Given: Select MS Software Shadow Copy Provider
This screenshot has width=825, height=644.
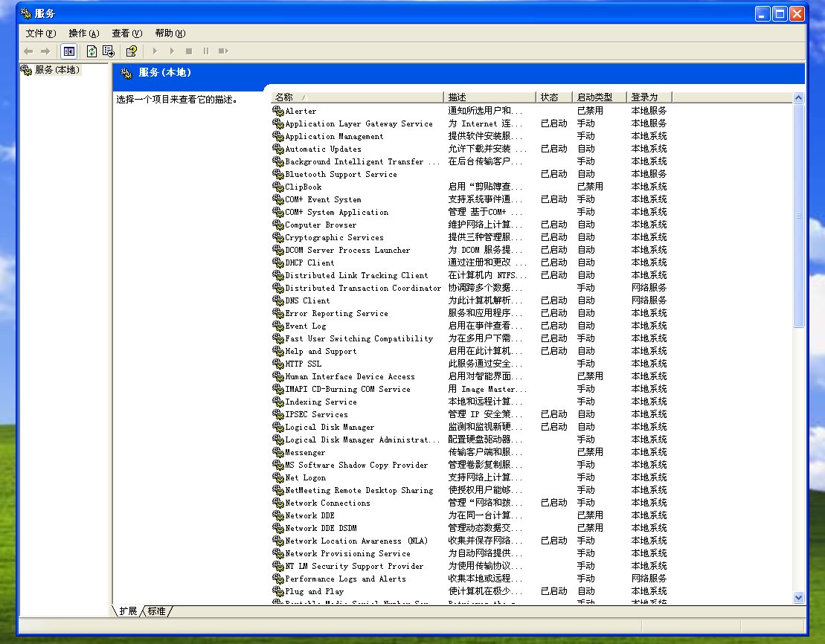Looking at the screenshot, I should (357, 465).
